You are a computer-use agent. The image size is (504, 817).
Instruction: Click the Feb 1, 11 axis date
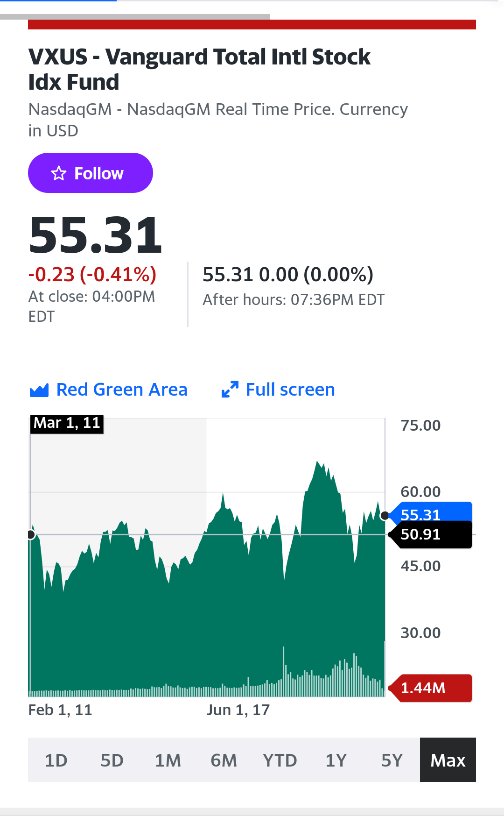[60, 710]
